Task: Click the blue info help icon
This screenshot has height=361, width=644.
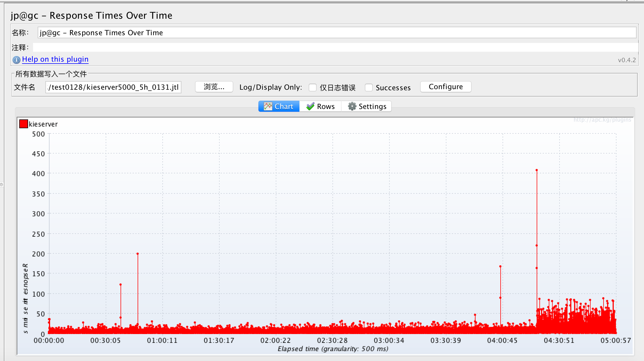Action: click(x=17, y=60)
